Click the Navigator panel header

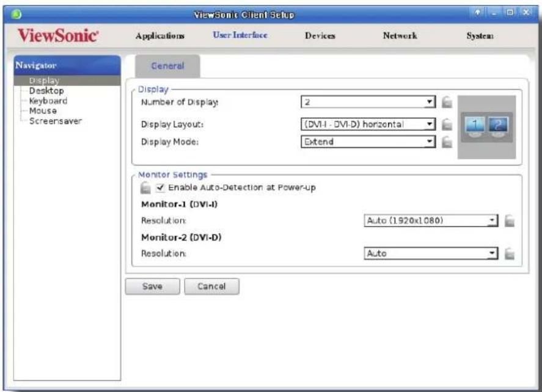pos(67,65)
